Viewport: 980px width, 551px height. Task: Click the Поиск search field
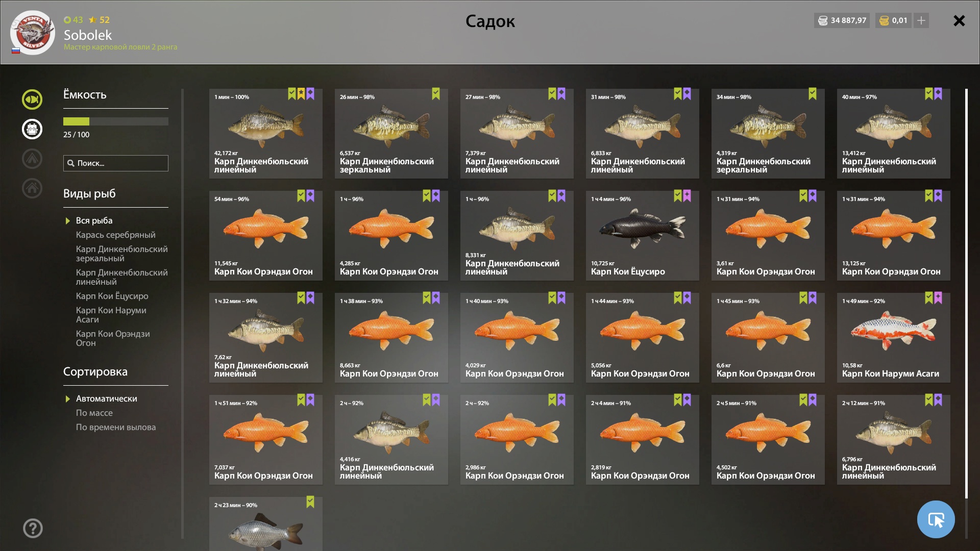pos(116,163)
